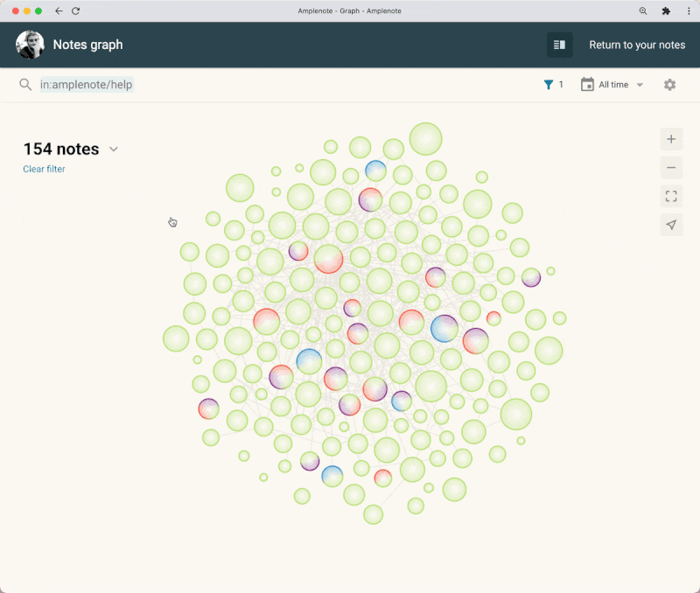Viewport: 700px width, 593px height.
Task: Click the search magnifier icon
Action: coord(25,85)
